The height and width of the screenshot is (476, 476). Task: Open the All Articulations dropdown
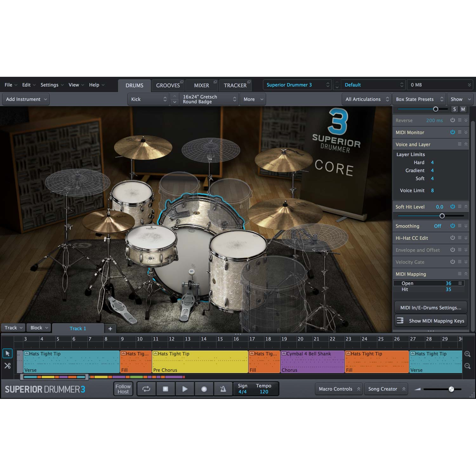pyautogui.click(x=367, y=99)
